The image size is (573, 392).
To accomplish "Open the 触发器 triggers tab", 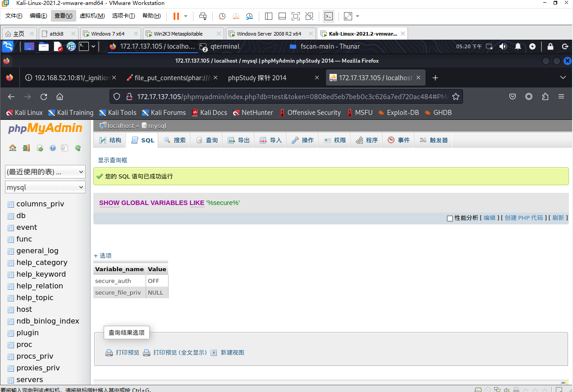I will pyautogui.click(x=434, y=140).
